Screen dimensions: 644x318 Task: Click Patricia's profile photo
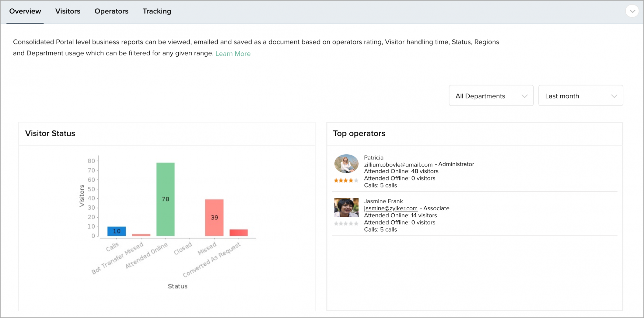tap(346, 164)
